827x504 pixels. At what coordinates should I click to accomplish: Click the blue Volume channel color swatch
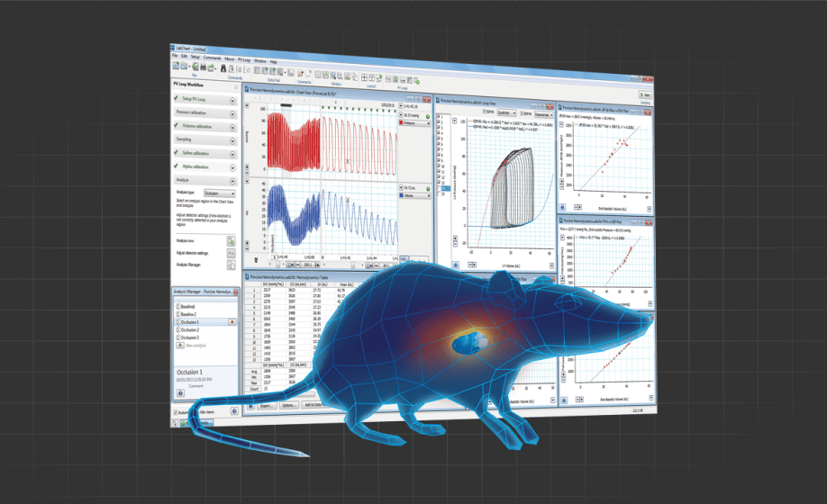(x=402, y=195)
